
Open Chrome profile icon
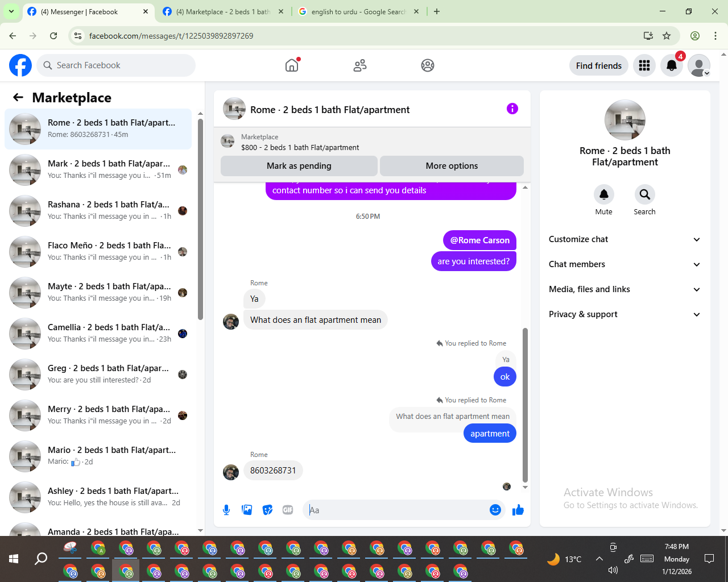point(695,36)
